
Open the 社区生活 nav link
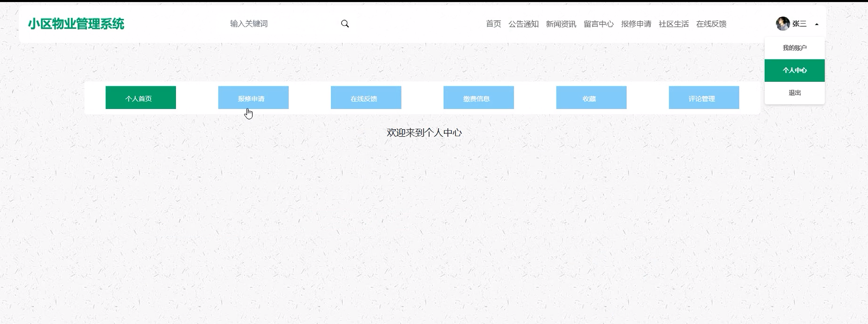coord(674,24)
